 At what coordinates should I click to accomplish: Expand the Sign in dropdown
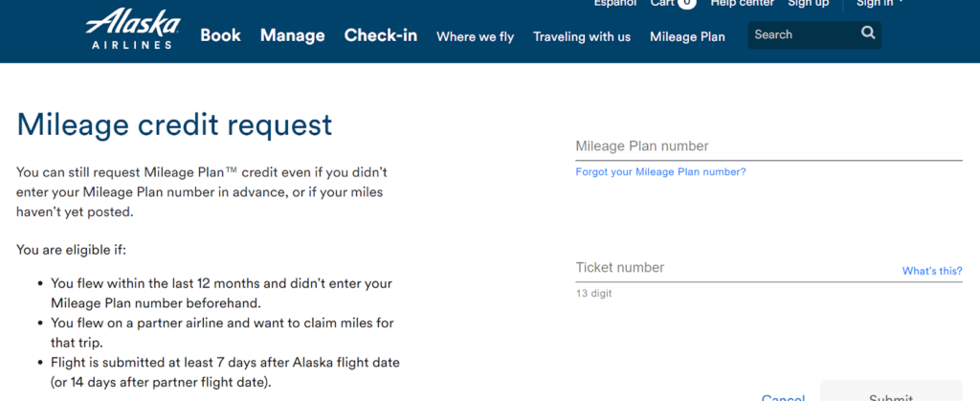pyautogui.click(x=880, y=3)
